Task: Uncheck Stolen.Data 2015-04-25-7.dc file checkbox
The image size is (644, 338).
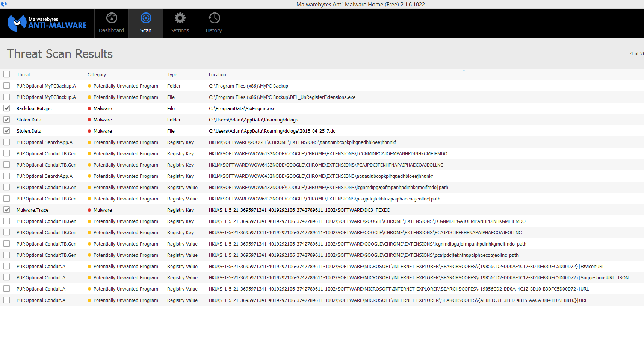Action: pyautogui.click(x=7, y=131)
